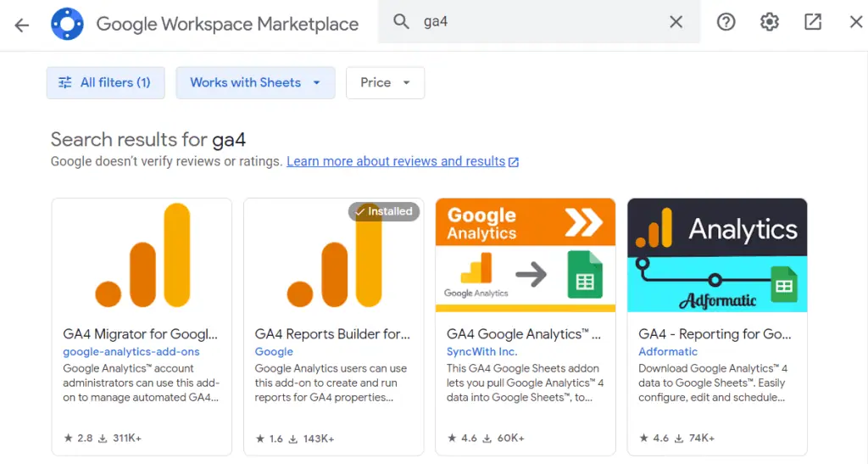Open Marketplace in a new window
868x464 pixels.
[x=813, y=22]
